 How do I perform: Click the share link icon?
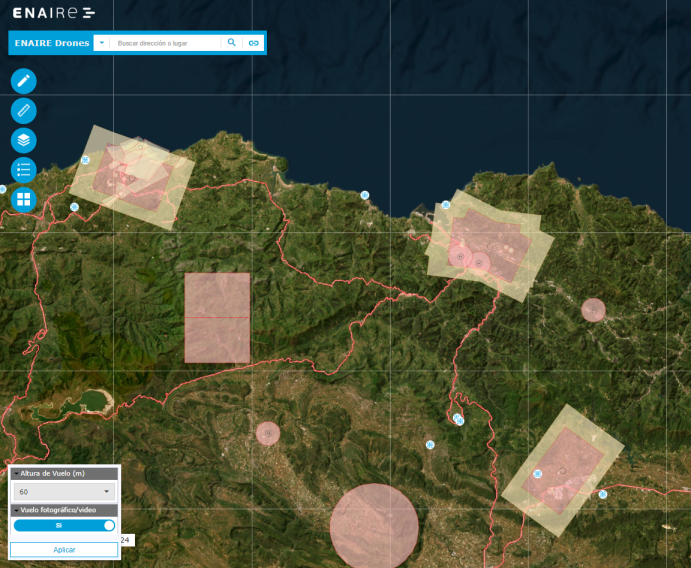[x=253, y=43]
